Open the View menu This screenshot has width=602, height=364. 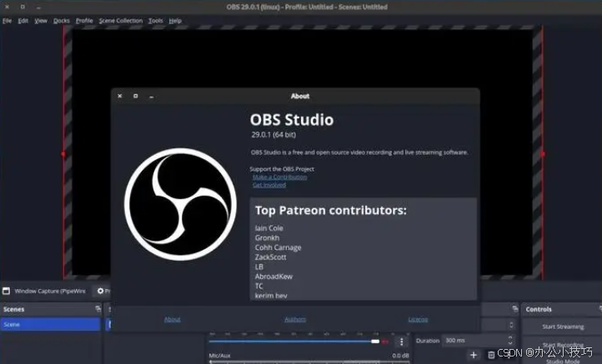click(41, 21)
